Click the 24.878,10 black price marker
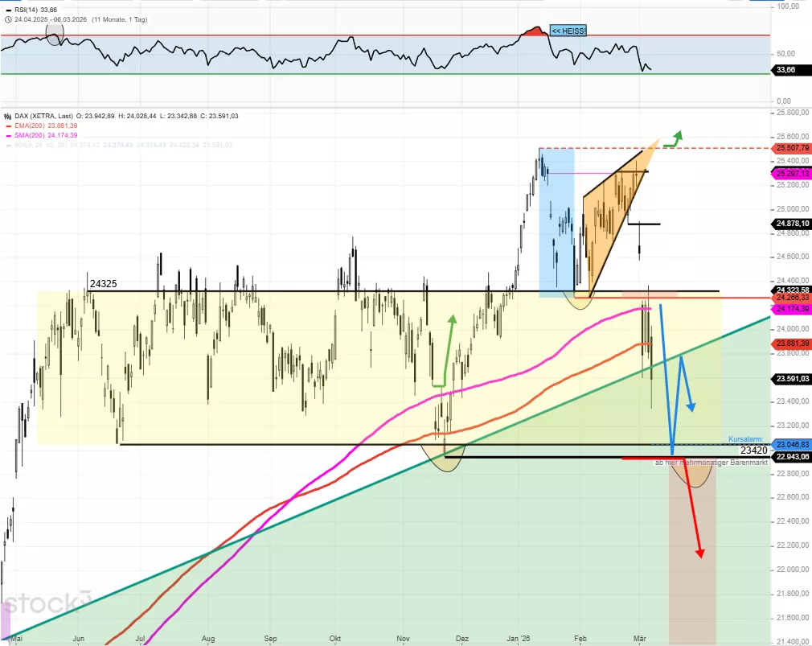Screen dimensions: 812x646 pos(792,224)
